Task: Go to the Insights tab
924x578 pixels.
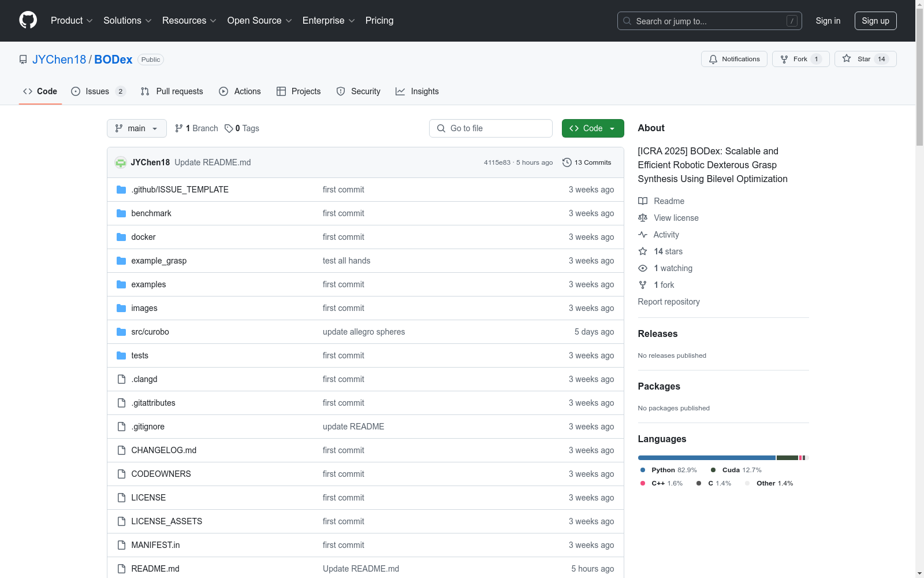Action: 417,91
